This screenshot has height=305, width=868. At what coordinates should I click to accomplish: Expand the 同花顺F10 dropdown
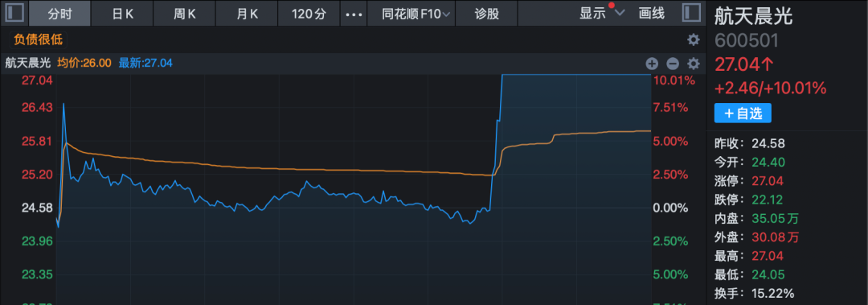point(446,14)
